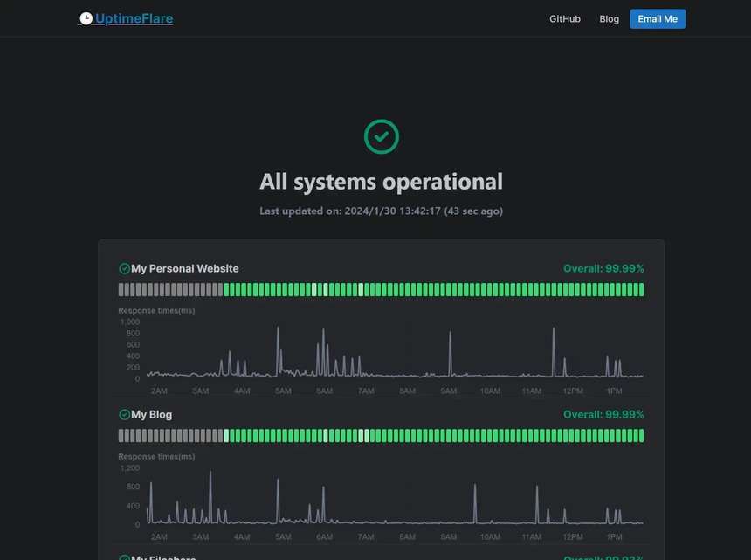
Task: Open the UptimeFlare home link
Action: [x=134, y=18]
